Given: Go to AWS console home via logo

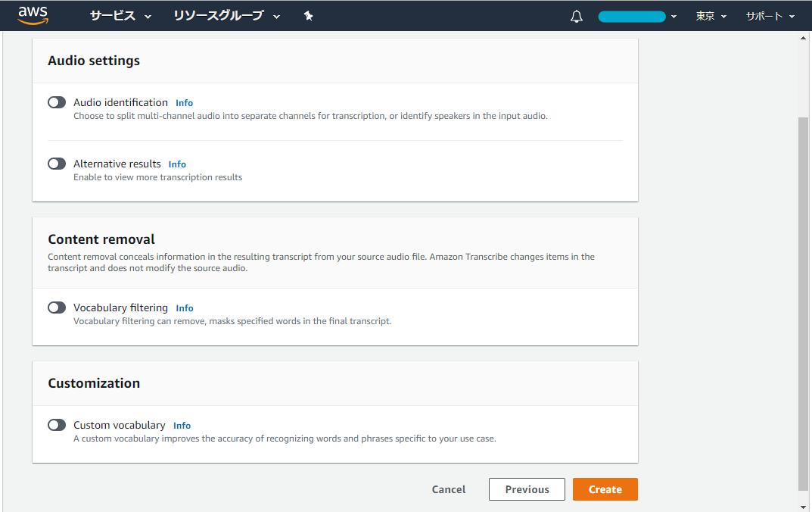Looking at the screenshot, I should pyautogui.click(x=33, y=16).
